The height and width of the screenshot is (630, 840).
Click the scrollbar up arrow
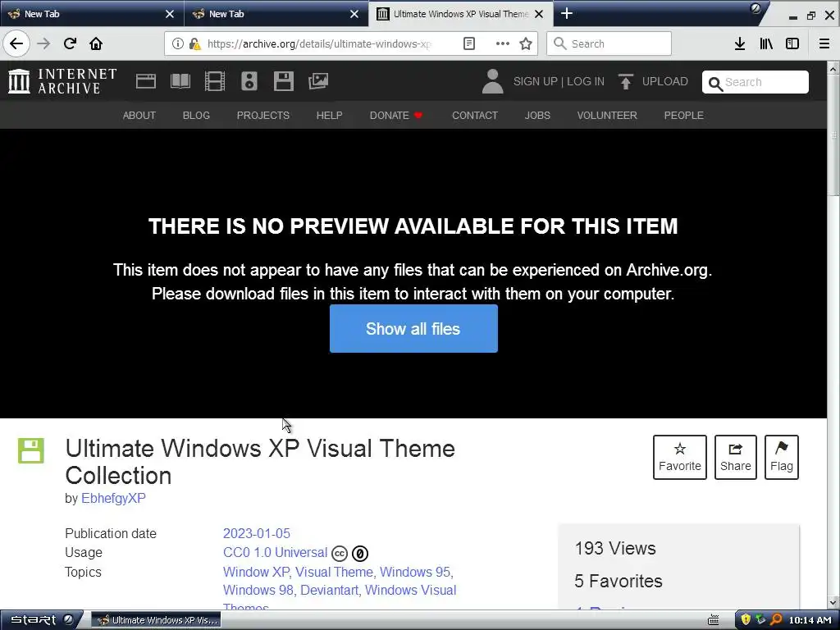click(833, 68)
